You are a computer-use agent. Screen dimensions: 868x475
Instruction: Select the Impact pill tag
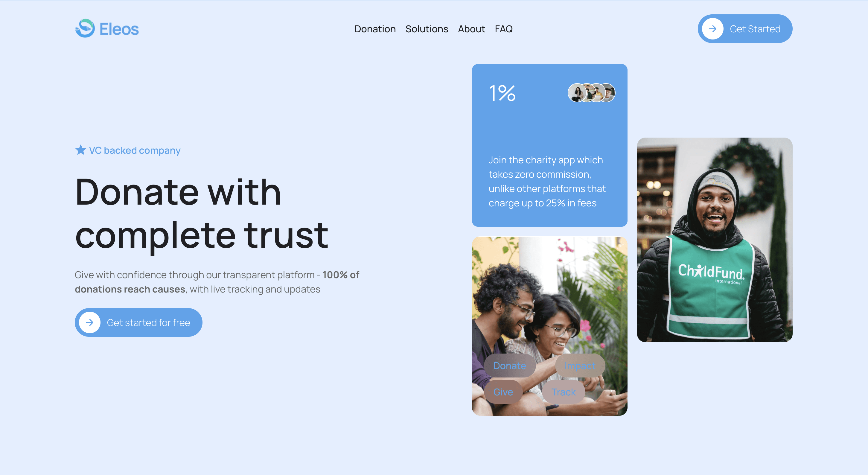(580, 366)
